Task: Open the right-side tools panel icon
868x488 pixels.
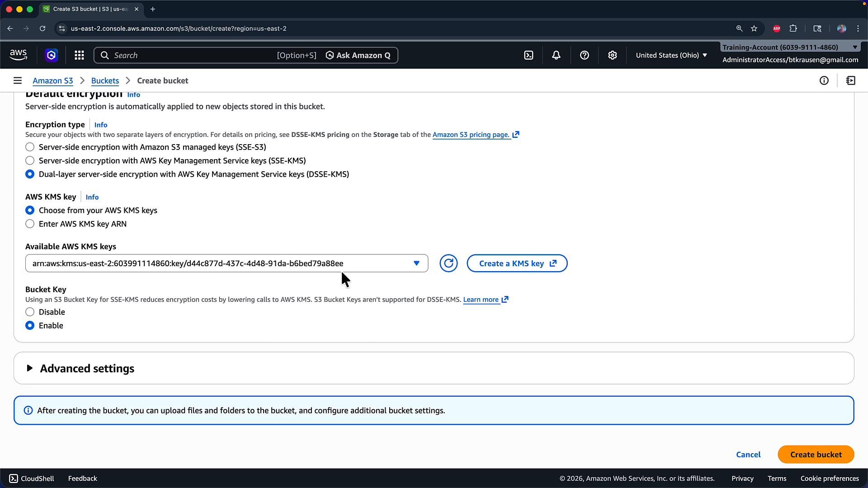Action: 850,80
